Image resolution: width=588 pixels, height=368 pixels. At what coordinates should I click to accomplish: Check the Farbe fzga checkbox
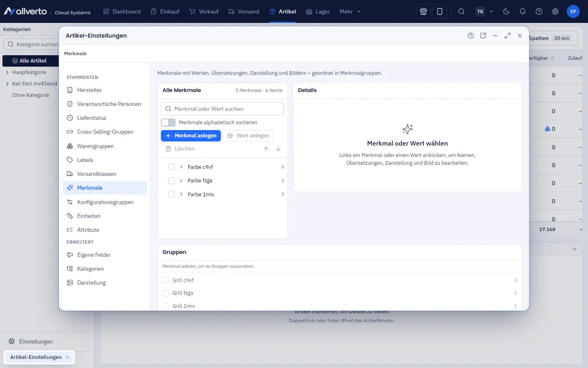click(x=171, y=181)
